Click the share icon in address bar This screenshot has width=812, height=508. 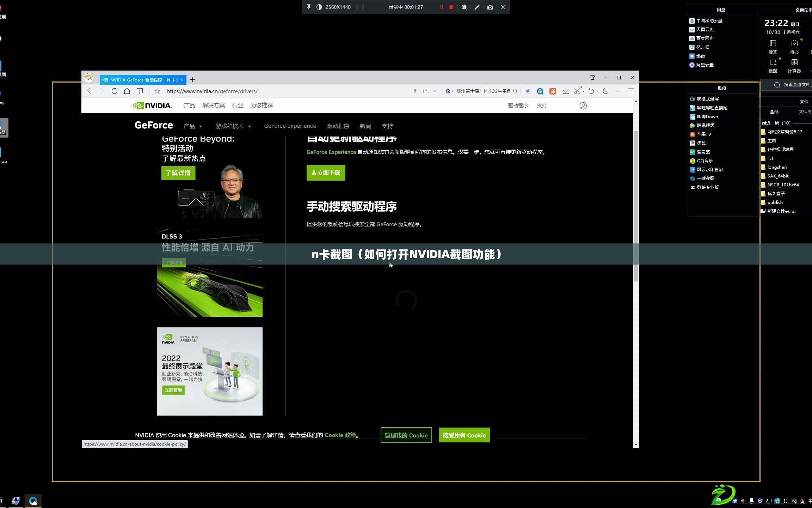tap(425, 91)
